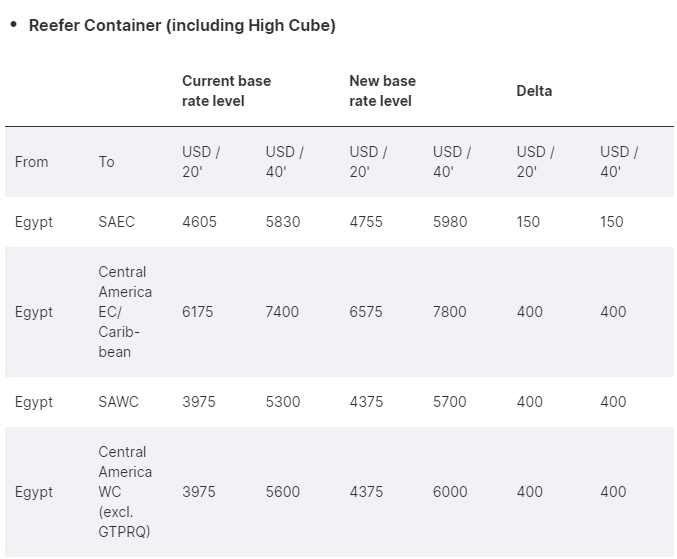The image size is (677, 559).
Task: Select the 5830 rate cell
Action: (283, 222)
